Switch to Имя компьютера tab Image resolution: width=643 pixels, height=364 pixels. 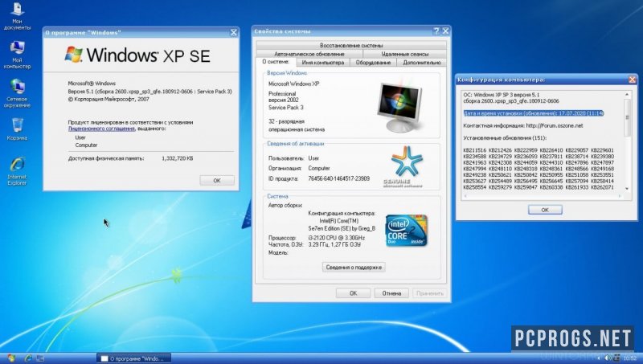(323, 63)
